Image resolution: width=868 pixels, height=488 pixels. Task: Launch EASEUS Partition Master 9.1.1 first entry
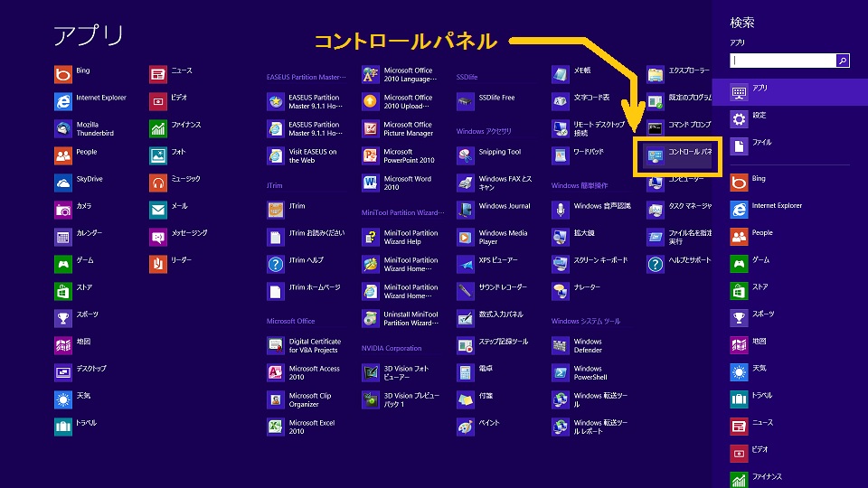tap(305, 101)
